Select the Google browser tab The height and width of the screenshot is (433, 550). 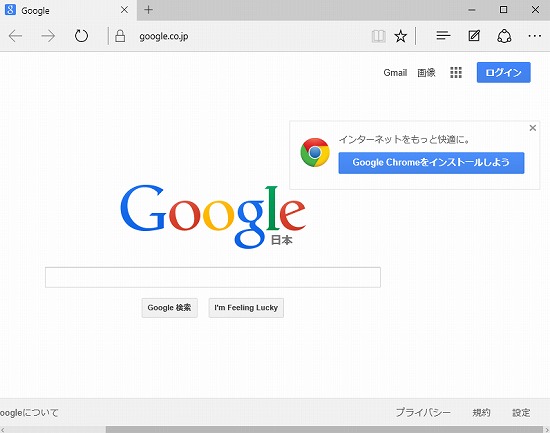[68, 10]
